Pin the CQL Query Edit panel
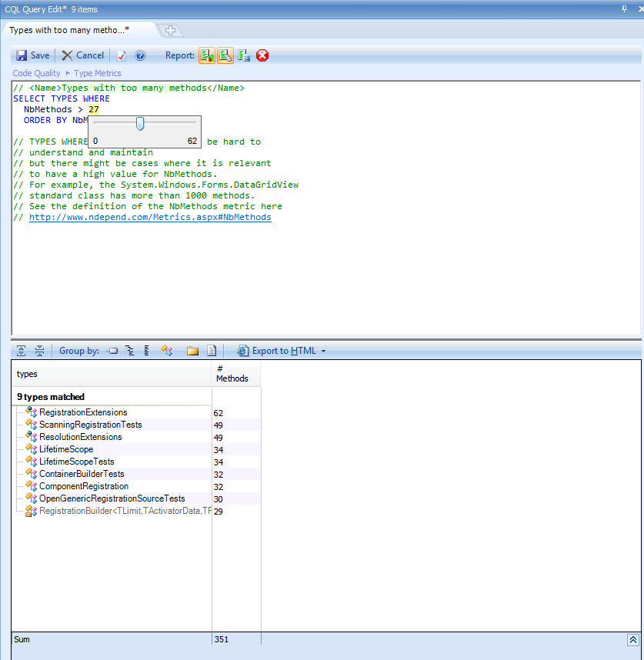 click(x=624, y=8)
